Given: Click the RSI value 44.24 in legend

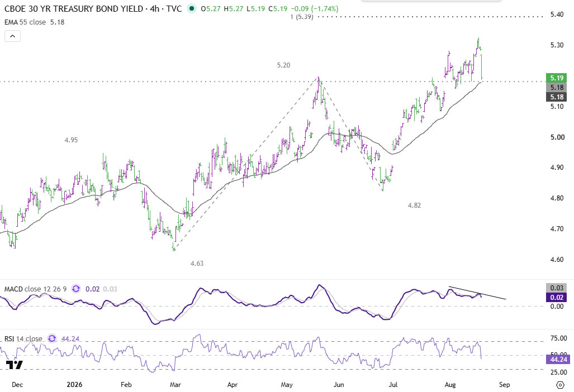Looking at the screenshot, I should [x=70, y=338].
